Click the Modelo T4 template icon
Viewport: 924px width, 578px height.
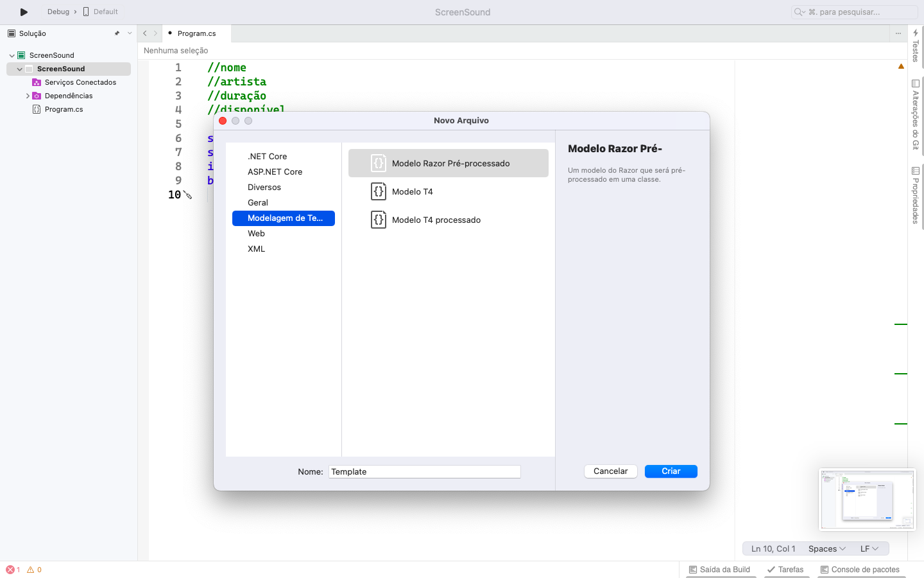coord(379,191)
